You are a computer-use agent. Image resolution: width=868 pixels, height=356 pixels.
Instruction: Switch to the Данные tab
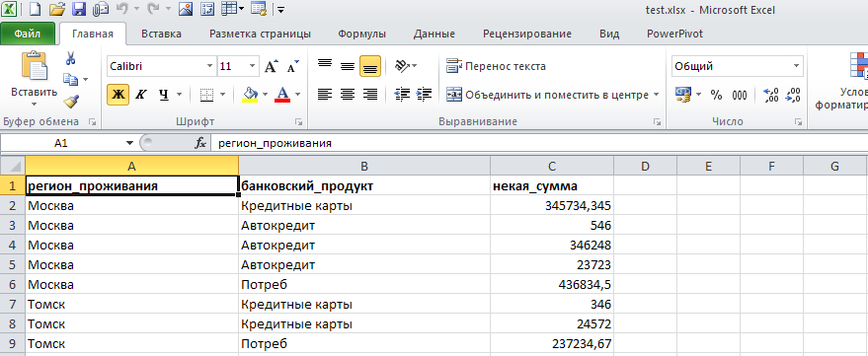click(x=434, y=34)
